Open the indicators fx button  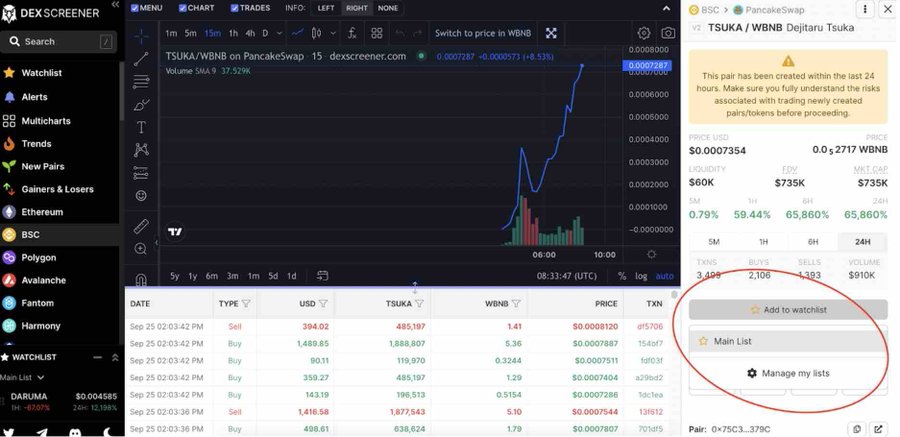point(352,33)
